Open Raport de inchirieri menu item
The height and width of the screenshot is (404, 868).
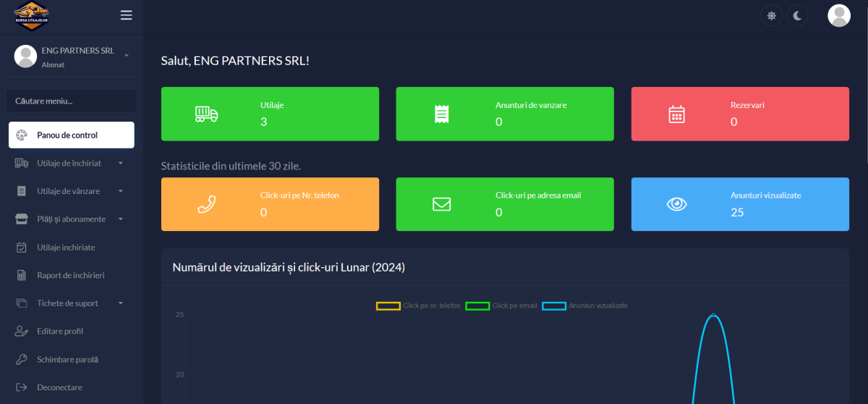[71, 275]
